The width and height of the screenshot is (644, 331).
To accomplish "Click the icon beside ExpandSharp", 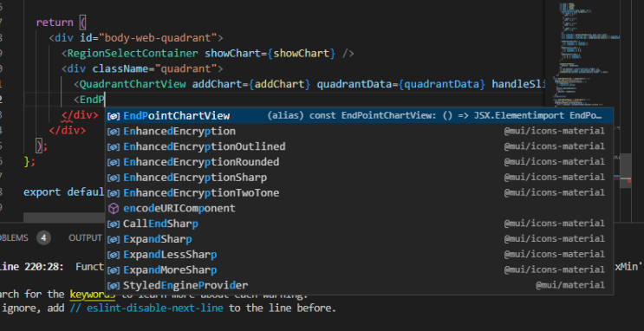I will point(114,239).
